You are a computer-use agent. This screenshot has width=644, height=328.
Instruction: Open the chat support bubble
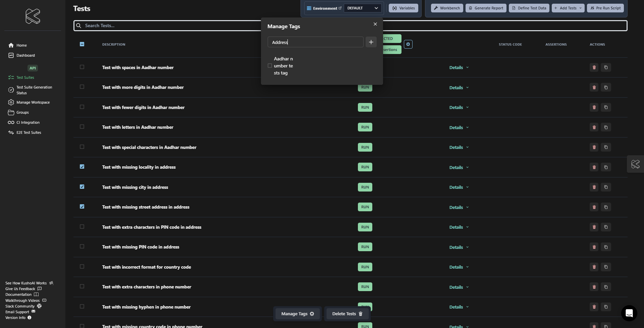(629, 313)
